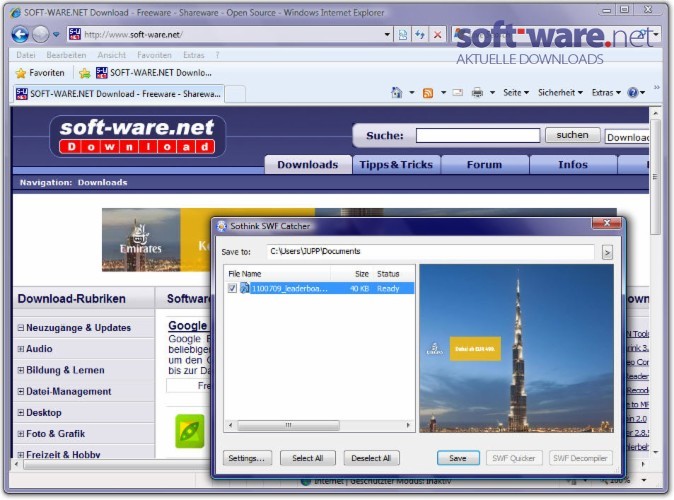Sort by the File Name column header
The width and height of the screenshot is (674, 500).
pos(277,274)
